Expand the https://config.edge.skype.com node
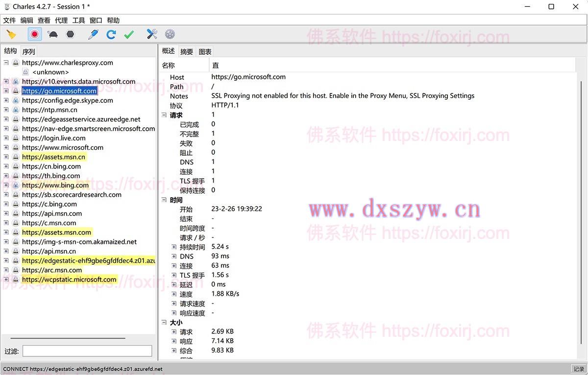This screenshot has width=588, height=375. [6, 100]
